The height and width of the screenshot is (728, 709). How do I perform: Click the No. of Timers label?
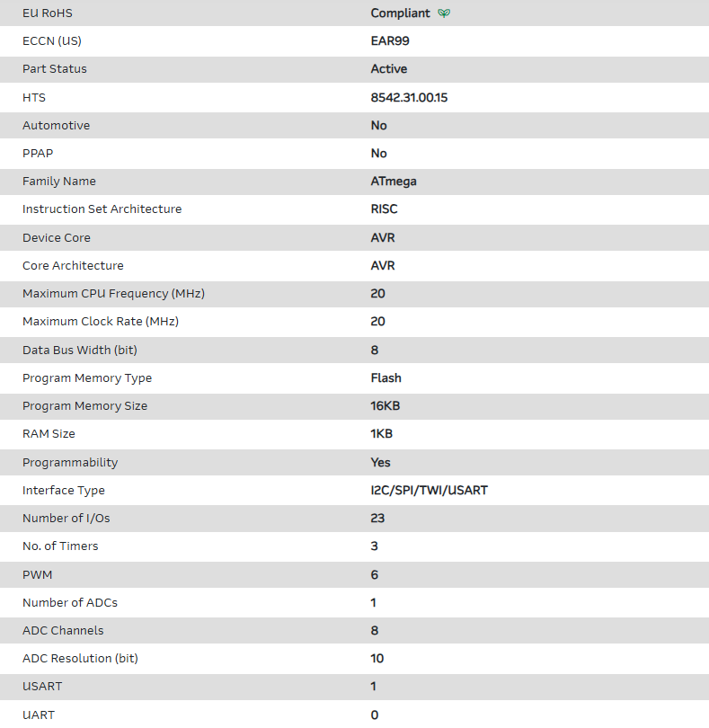pos(60,546)
